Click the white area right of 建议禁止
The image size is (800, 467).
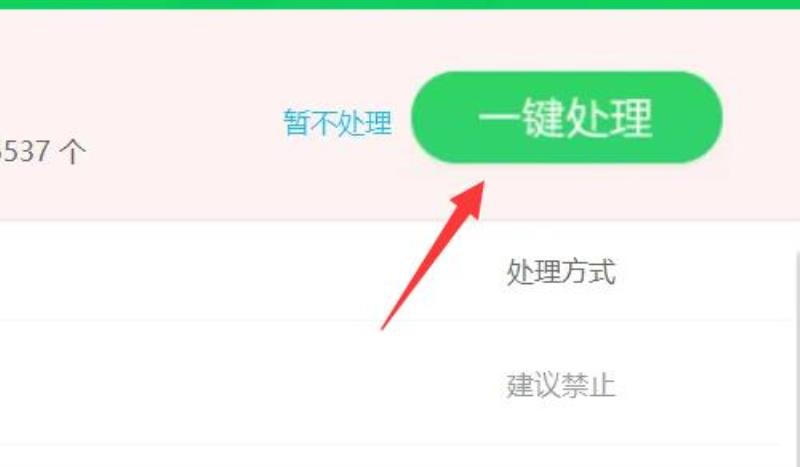pyautogui.click(x=704, y=385)
